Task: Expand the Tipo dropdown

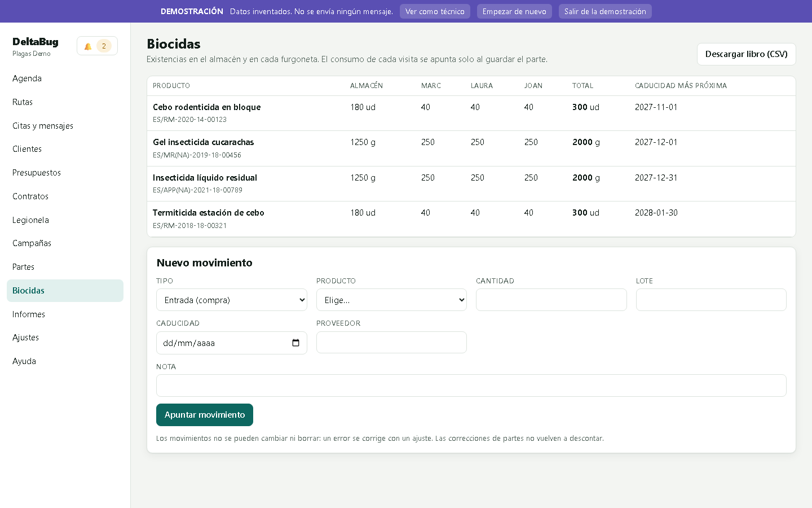Action: coord(232,300)
